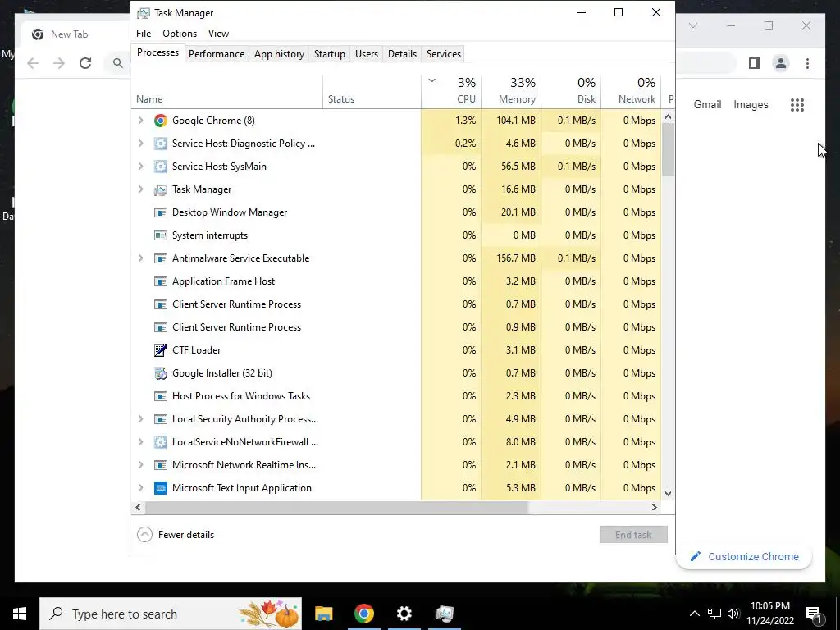Sort processes by CPU column

(x=451, y=92)
